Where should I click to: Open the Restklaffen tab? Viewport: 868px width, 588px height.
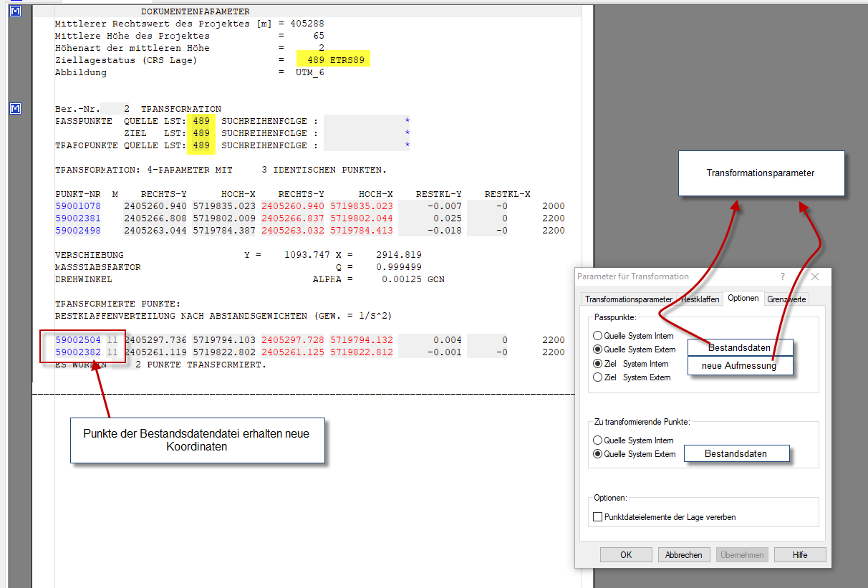[700, 299]
